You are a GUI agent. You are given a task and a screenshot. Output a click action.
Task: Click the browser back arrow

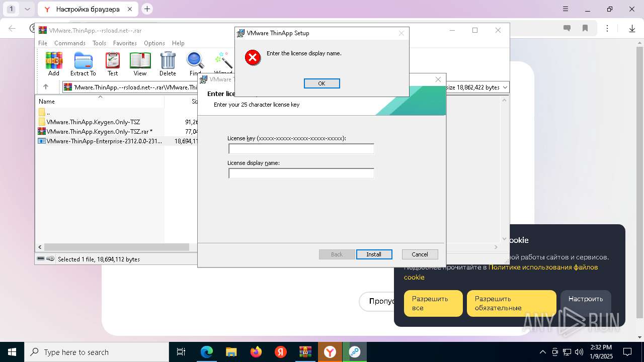click(x=12, y=29)
